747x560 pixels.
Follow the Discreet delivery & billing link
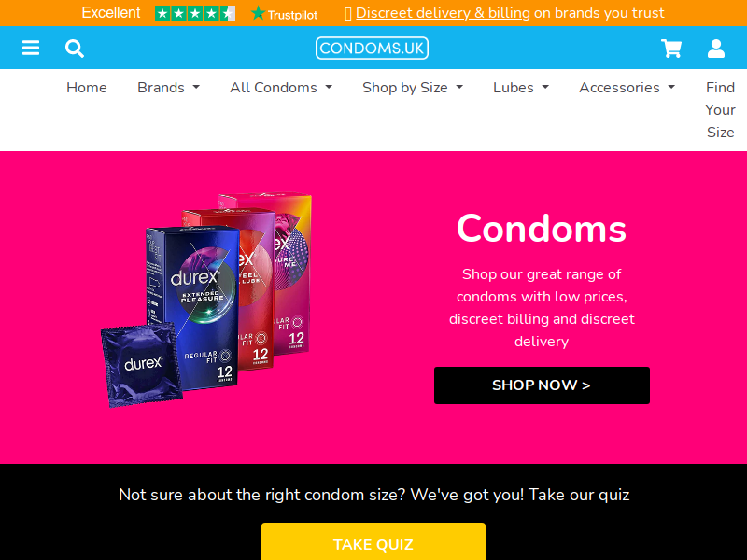[443, 13]
